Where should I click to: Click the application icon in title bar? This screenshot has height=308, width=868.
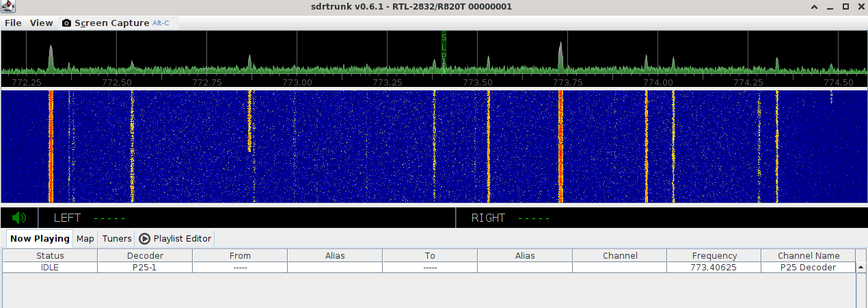(x=8, y=6)
